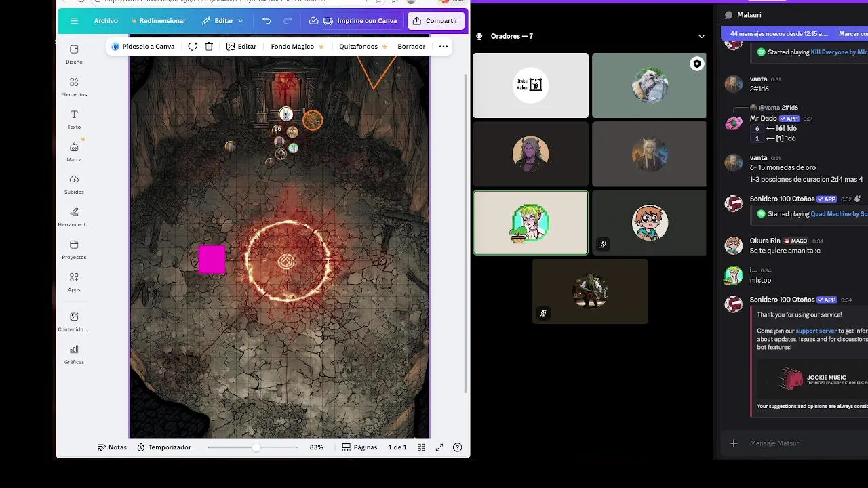868x488 pixels.
Task: Select the speaker tile with moderator badge
Action: click(649, 85)
